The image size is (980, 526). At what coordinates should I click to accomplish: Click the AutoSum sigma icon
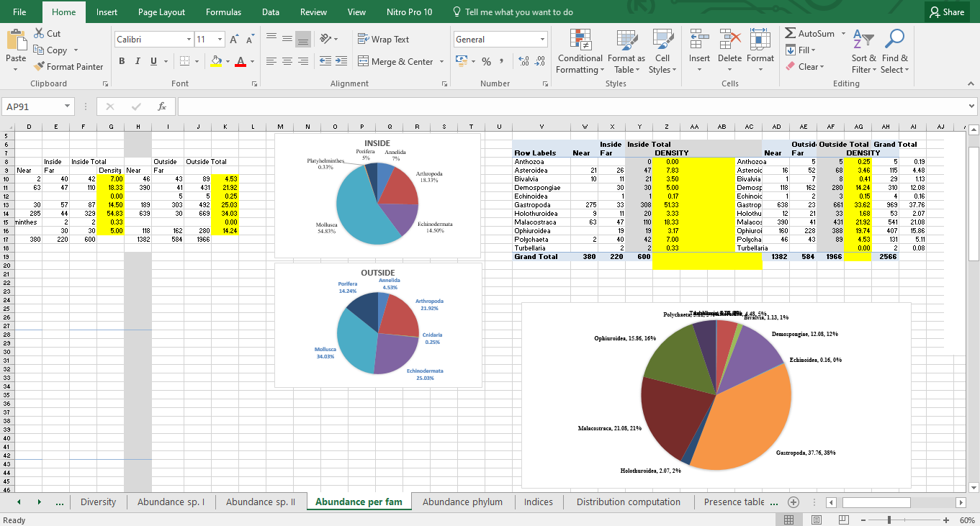791,34
